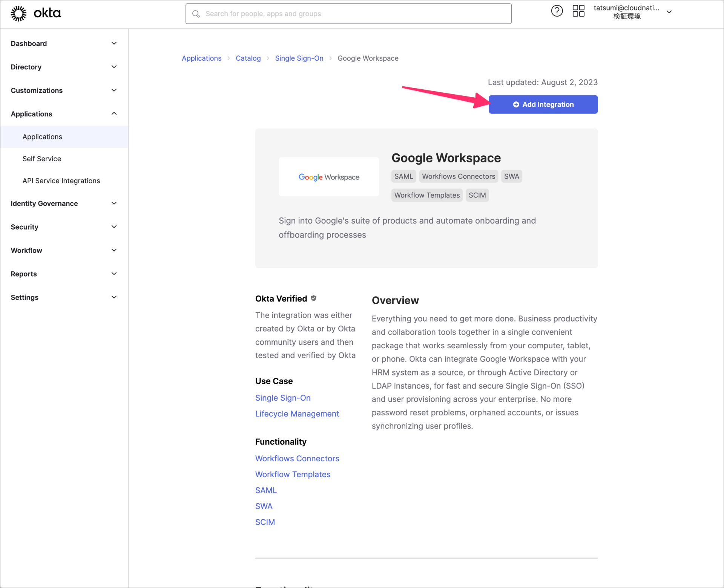The height and width of the screenshot is (588, 724).
Task: Open the help question mark icon
Action: coord(557,11)
